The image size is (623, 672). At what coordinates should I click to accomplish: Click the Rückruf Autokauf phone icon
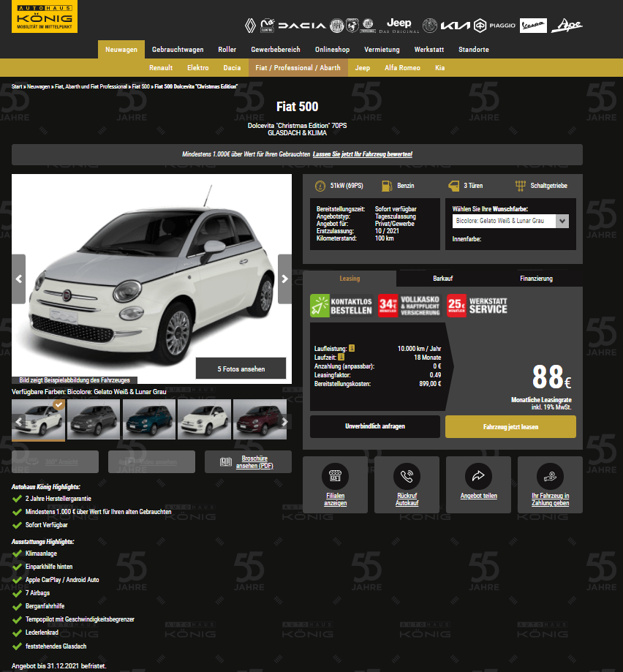coord(407,476)
